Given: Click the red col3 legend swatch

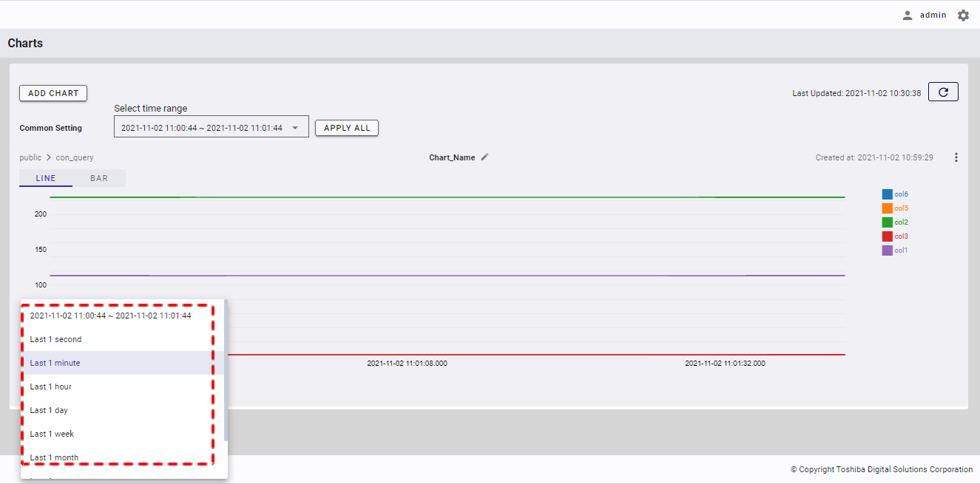Looking at the screenshot, I should [x=887, y=236].
